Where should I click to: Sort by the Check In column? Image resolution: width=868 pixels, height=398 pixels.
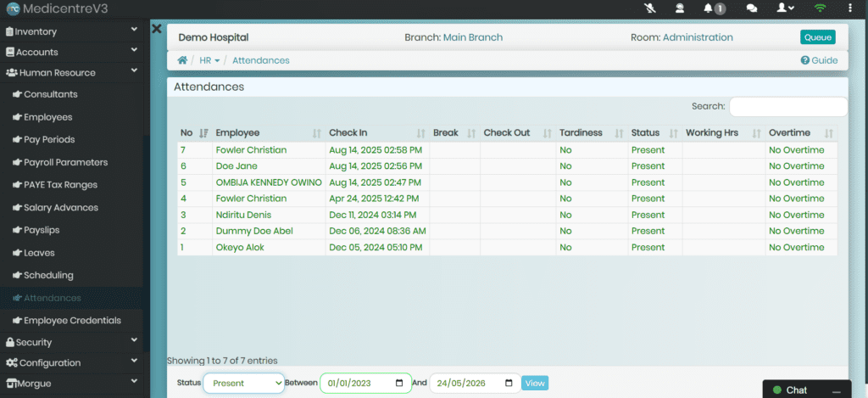click(377, 133)
